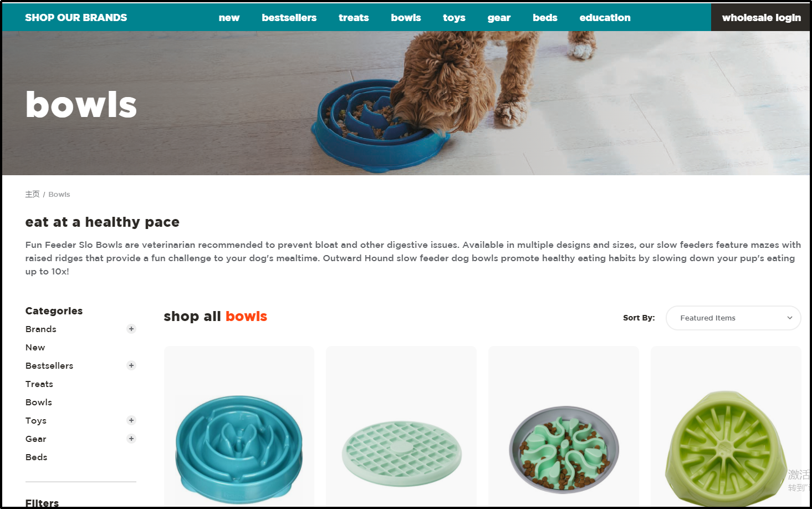Select the 'Beds' sidebar category
Viewport: 812px width, 509px height.
(36, 457)
